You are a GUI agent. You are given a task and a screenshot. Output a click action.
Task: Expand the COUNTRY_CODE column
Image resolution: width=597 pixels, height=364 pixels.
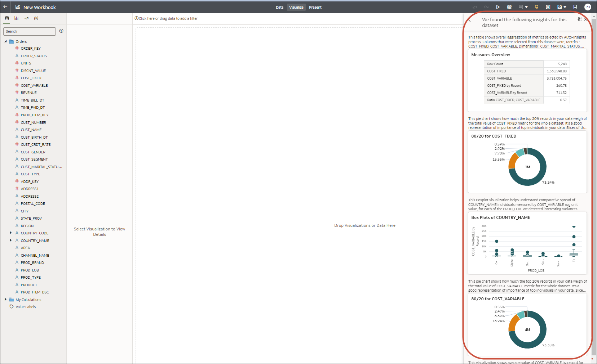pos(11,233)
